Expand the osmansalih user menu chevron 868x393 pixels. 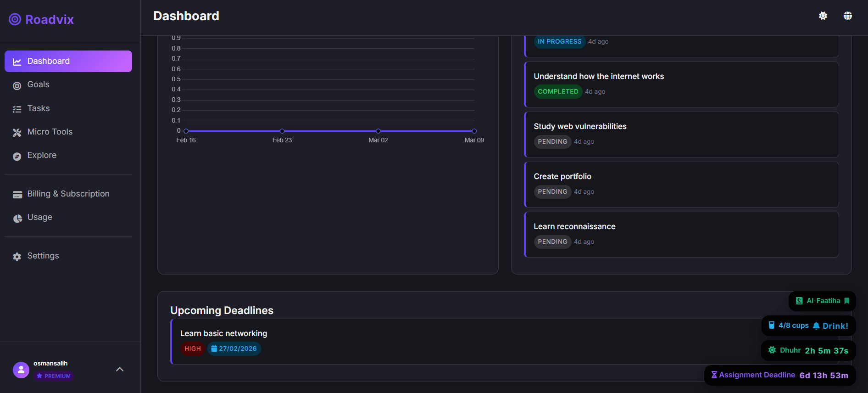[120, 370]
